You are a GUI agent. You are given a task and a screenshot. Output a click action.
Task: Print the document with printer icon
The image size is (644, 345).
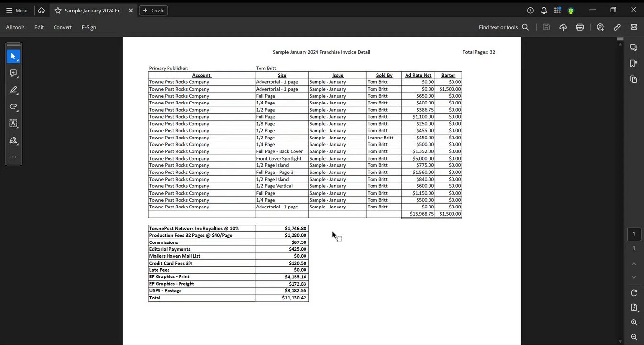click(580, 27)
